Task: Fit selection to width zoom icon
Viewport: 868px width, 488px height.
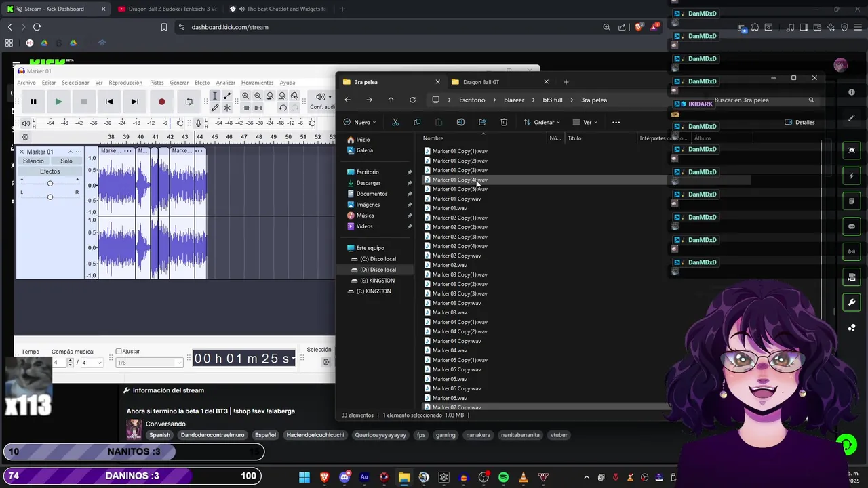Action: click(x=270, y=96)
